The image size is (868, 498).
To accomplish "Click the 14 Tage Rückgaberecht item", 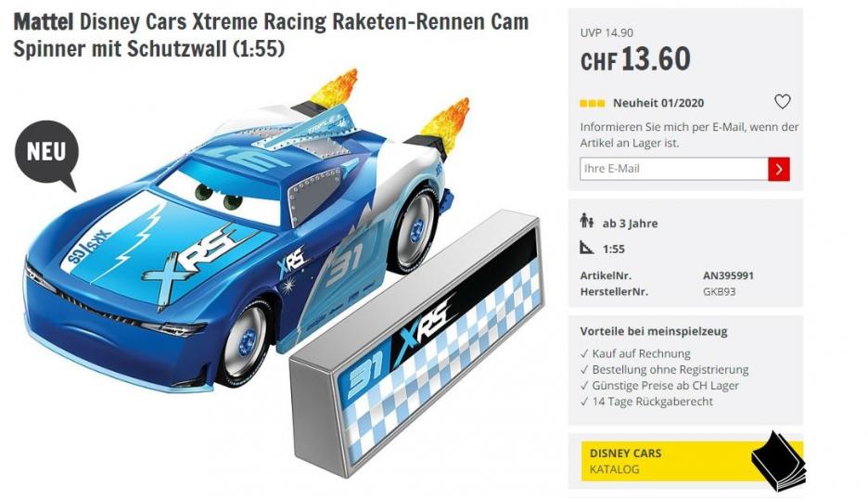I will 646,402.
